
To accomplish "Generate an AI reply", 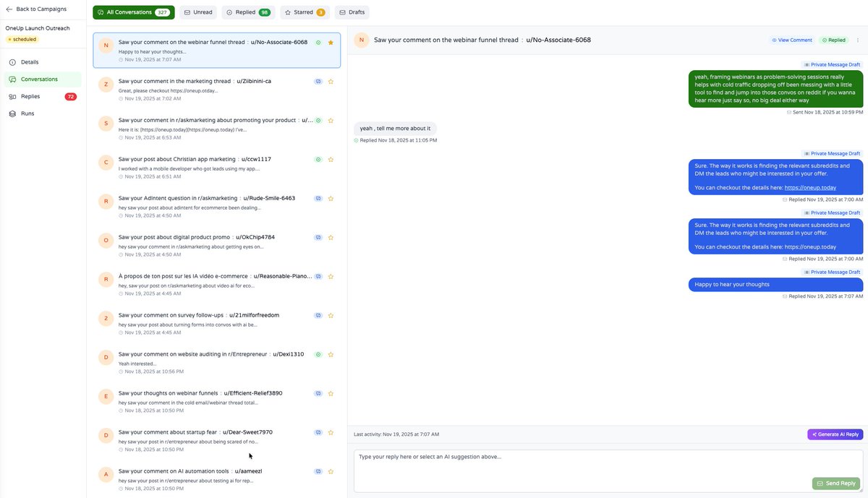I will (x=835, y=434).
